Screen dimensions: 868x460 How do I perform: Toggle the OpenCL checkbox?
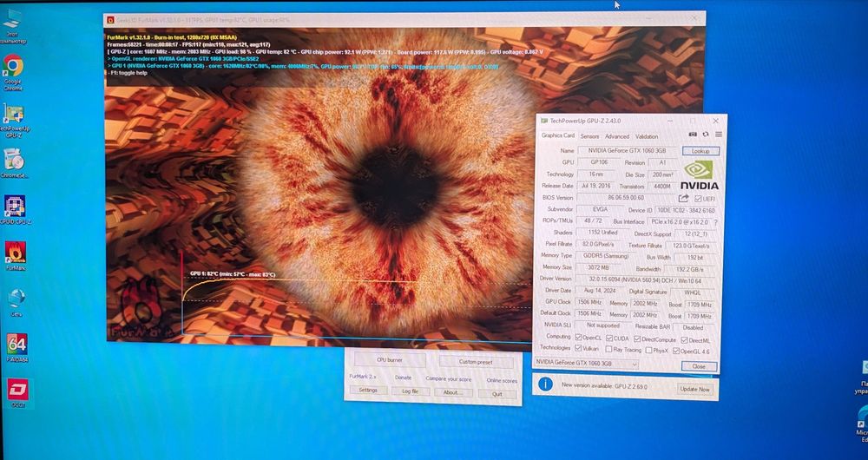point(578,337)
